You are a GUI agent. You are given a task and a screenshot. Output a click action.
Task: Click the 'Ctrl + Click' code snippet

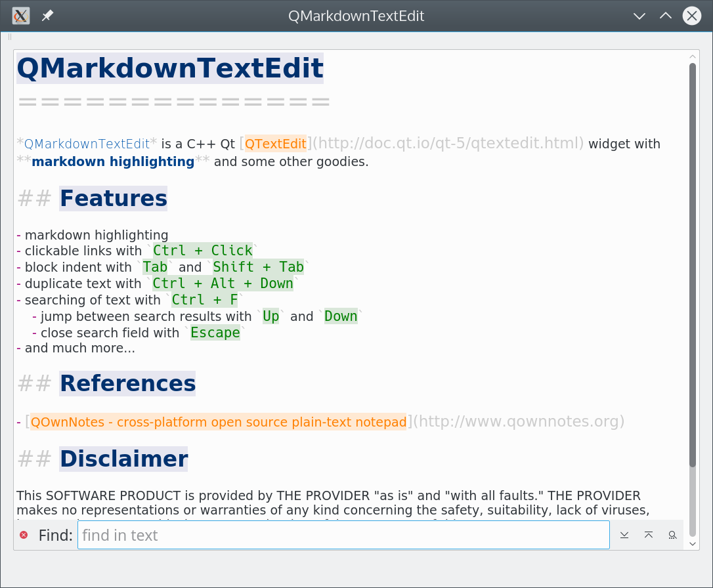pos(202,251)
